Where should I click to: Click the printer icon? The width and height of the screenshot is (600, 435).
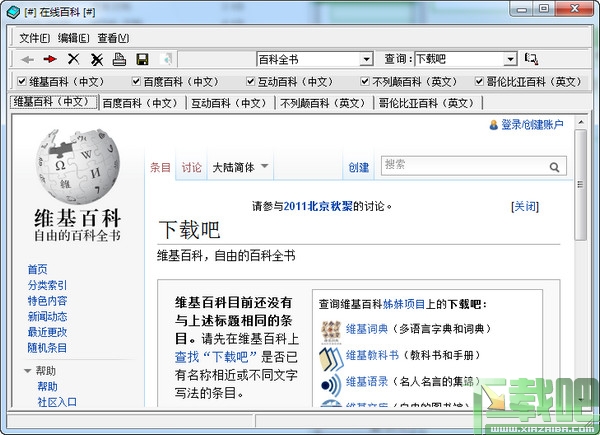pyautogui.click(x=119, y=59)
